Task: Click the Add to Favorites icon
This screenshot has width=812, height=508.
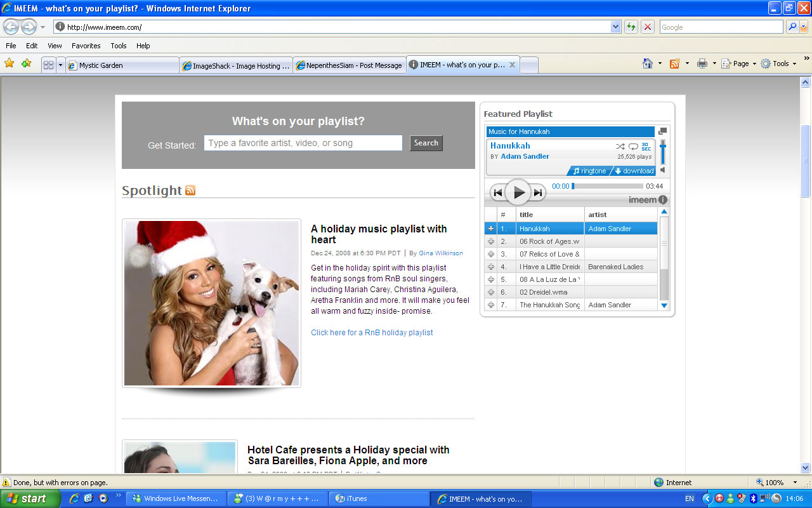Action: click(x=26, y=63)
